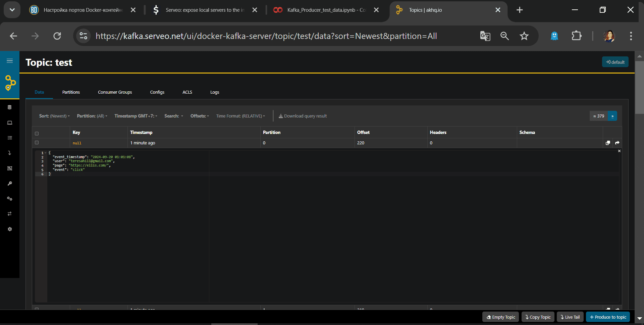Open the Time Format: (RELATIVE) dropdown
Image resolution: width=644 pixels, height=325 pixels.
point(240,116)
